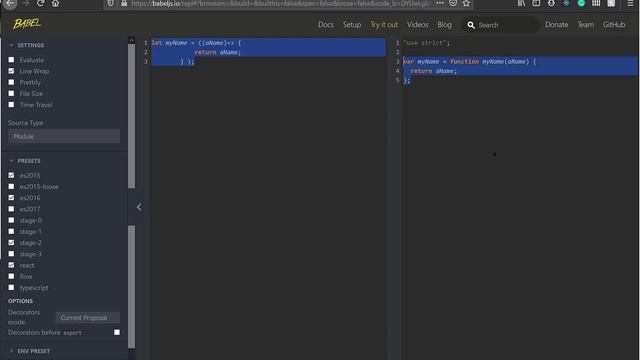The height and width of the screenshot is (360, 640).
Task: Click the 'return aName;' line in source editor
Action: click(218, 52)
